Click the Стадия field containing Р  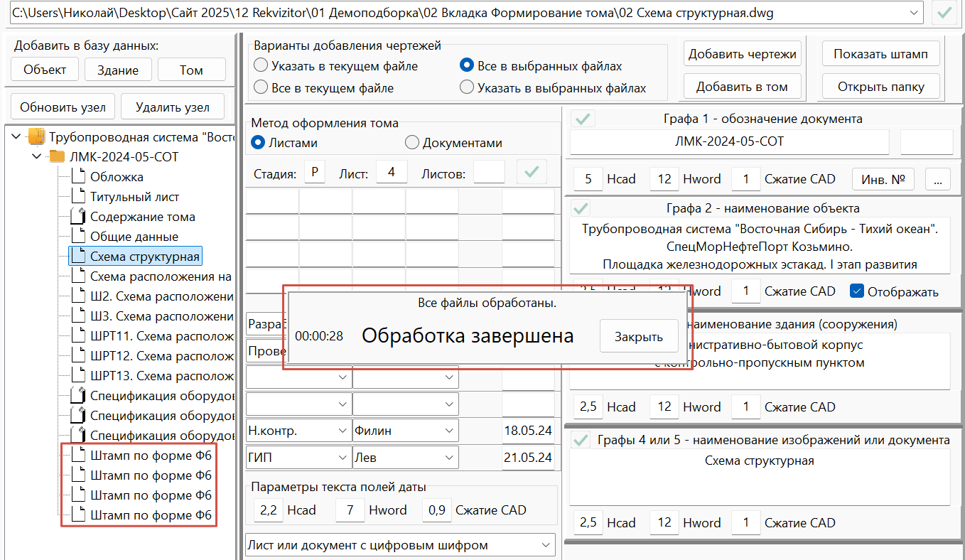click(x=314, y=172)
